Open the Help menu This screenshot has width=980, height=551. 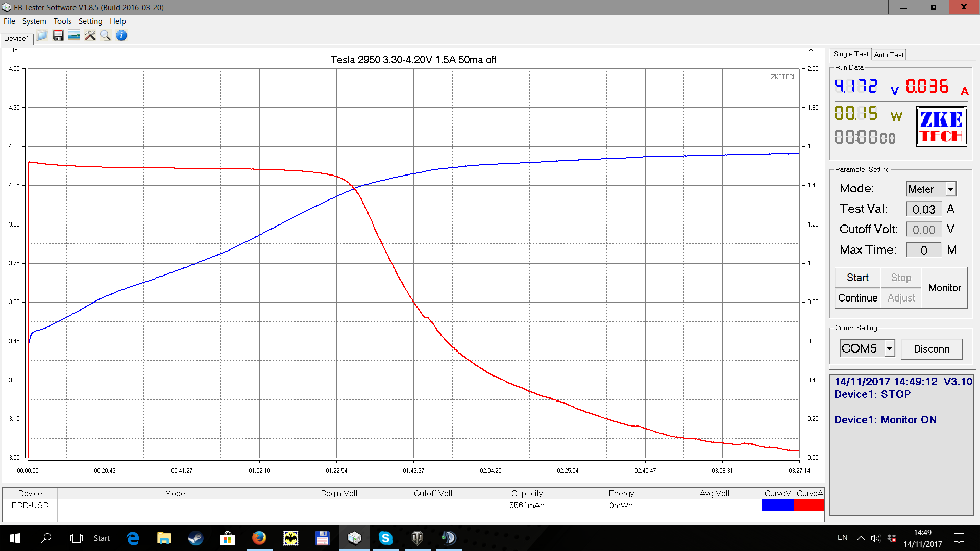tap(118, 21)
